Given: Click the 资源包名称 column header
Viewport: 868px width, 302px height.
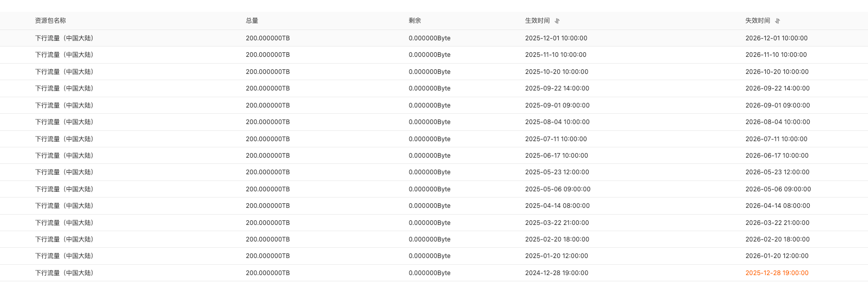Looking at the screenshot, I should coord(51,21).
